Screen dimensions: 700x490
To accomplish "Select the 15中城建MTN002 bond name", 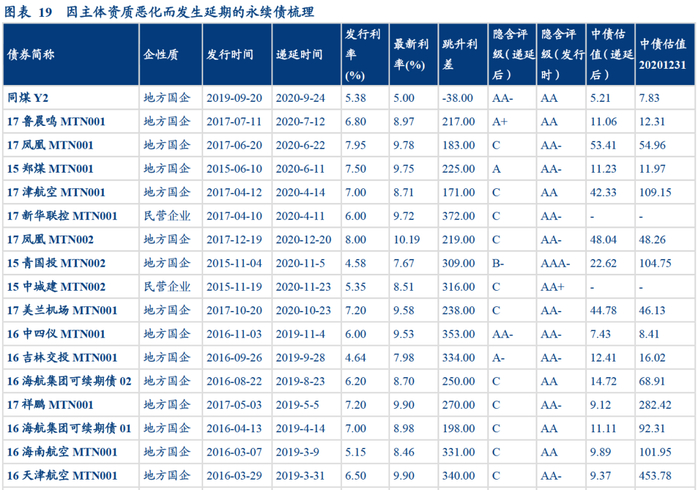I will pos(56,287).
